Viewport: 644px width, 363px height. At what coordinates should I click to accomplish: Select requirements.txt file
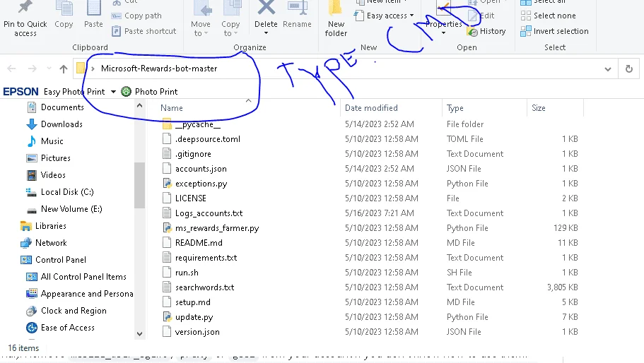coord(206,258)
